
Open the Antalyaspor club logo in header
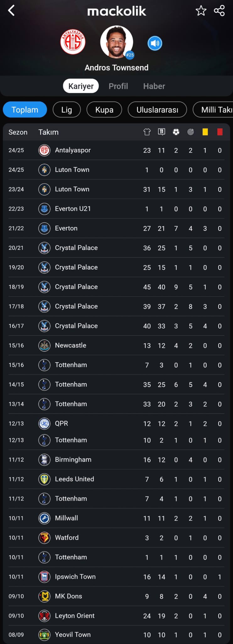[x=73, y=42]
